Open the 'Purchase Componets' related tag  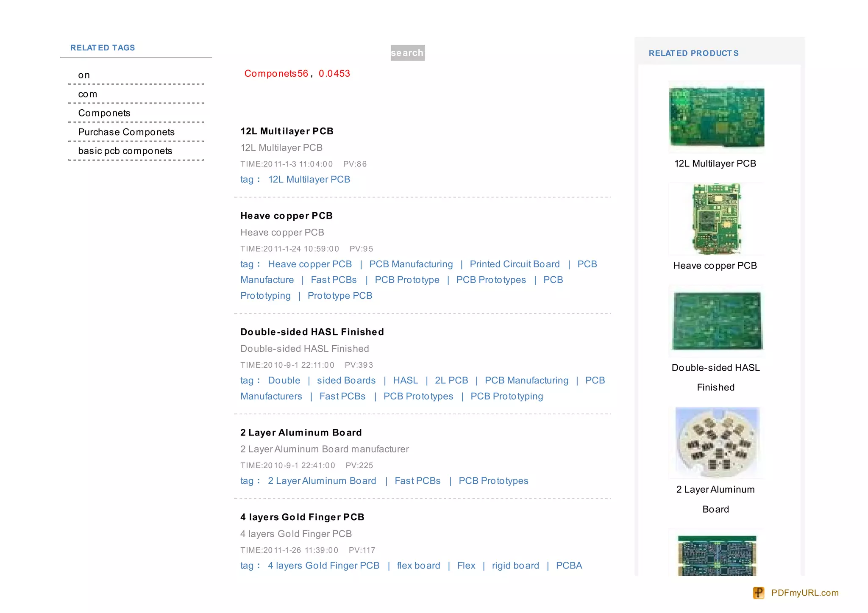(x=126, y=132)
